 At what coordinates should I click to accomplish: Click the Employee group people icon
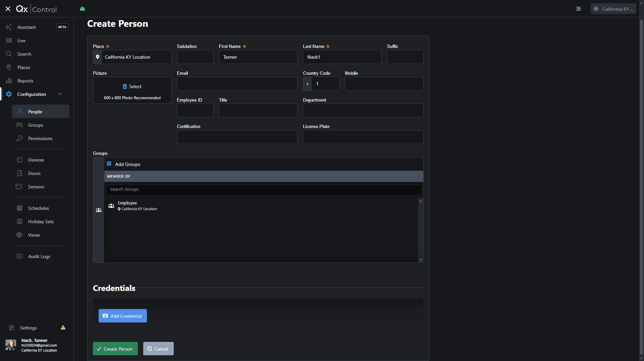pos(111,205)
